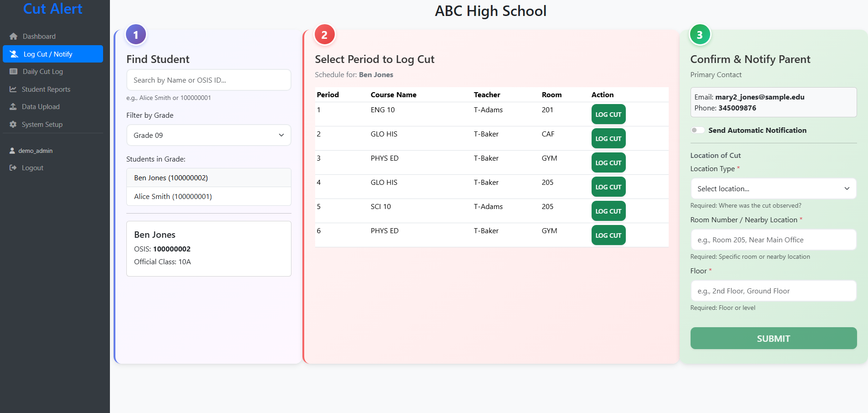This screenshot has height=413, width=868.
Task: Click the Student Reports chart icon
Action: [x=13, y=89]
